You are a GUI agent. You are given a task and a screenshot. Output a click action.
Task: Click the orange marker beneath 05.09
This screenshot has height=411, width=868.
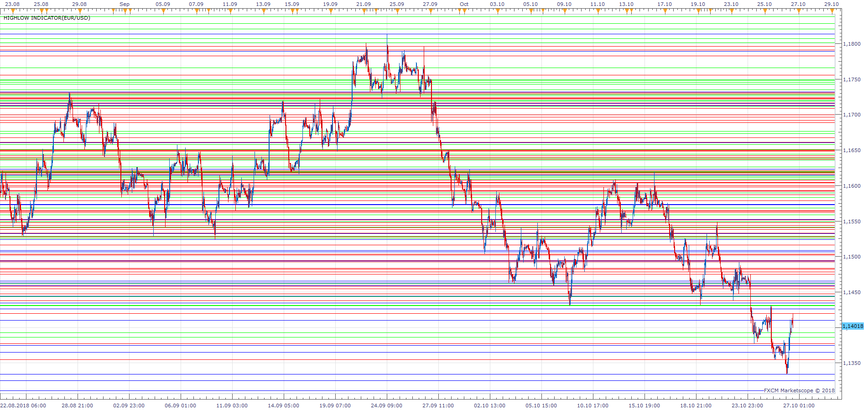tap(163, 11)
